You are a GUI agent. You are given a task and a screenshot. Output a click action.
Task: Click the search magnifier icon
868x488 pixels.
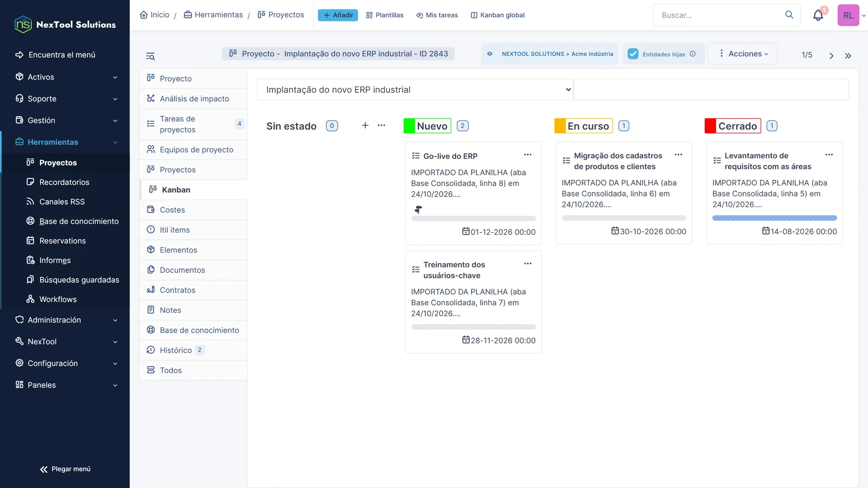[789, 15]
